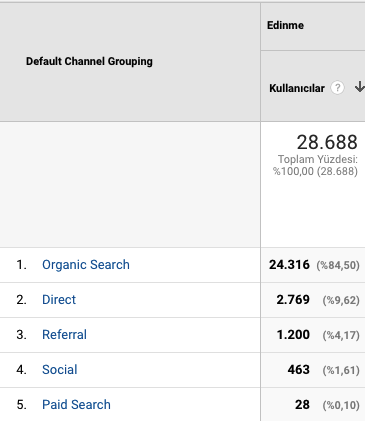Click the Edinme group header
The image size is (365, 421).
pyautogui.click(x=285, y=25)
